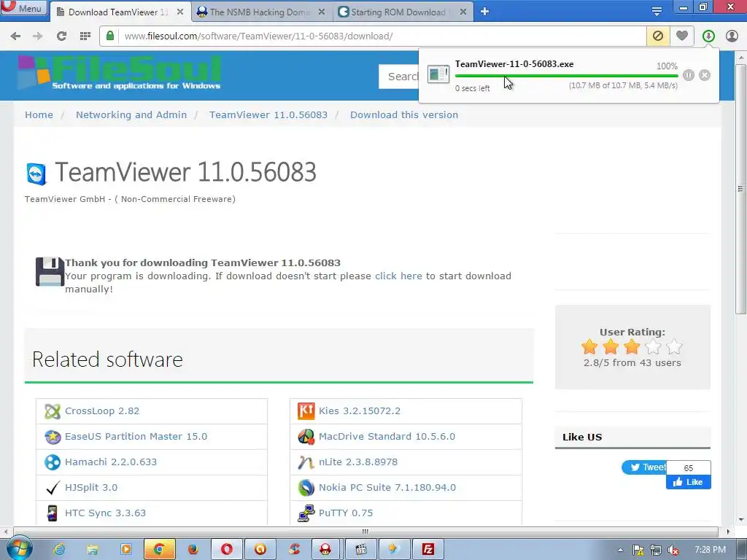Close the Download TeamViewer tab
Screen dimensions: 747x560
[180, 12]
